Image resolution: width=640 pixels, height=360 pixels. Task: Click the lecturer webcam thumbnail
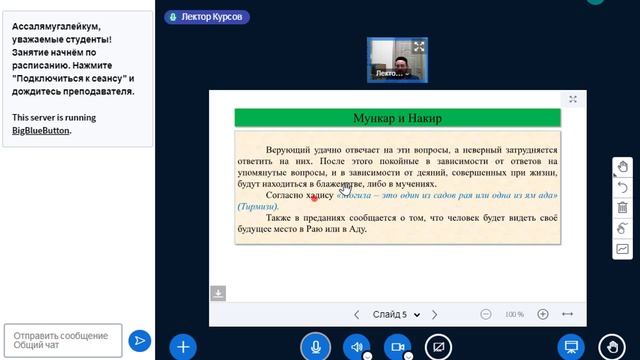397,60
